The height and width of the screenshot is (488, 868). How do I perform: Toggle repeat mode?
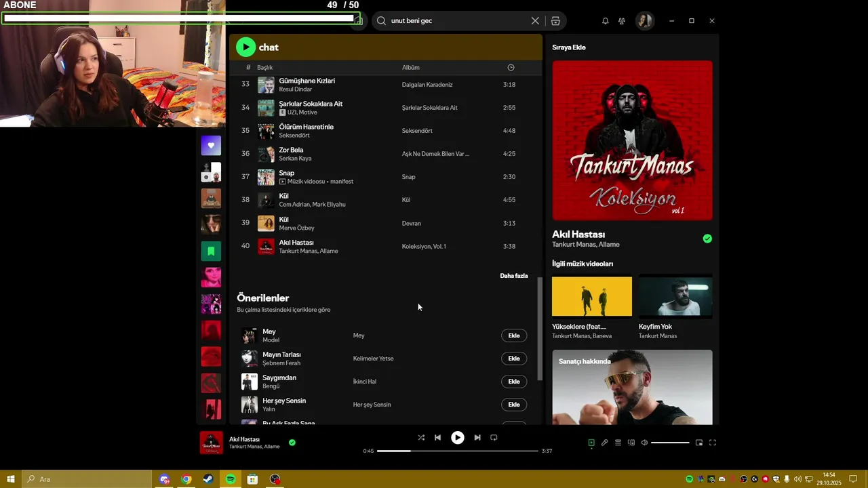[494, 438]
